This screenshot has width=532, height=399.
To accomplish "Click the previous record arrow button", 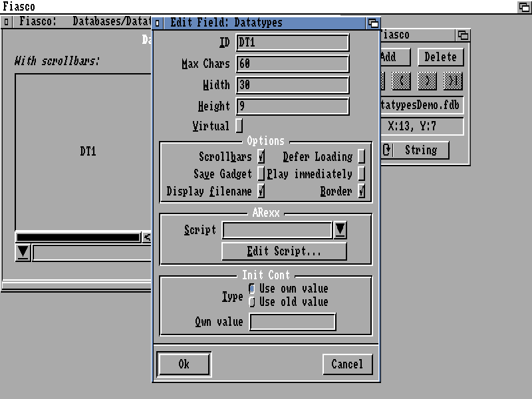I will tap(401, 81).
